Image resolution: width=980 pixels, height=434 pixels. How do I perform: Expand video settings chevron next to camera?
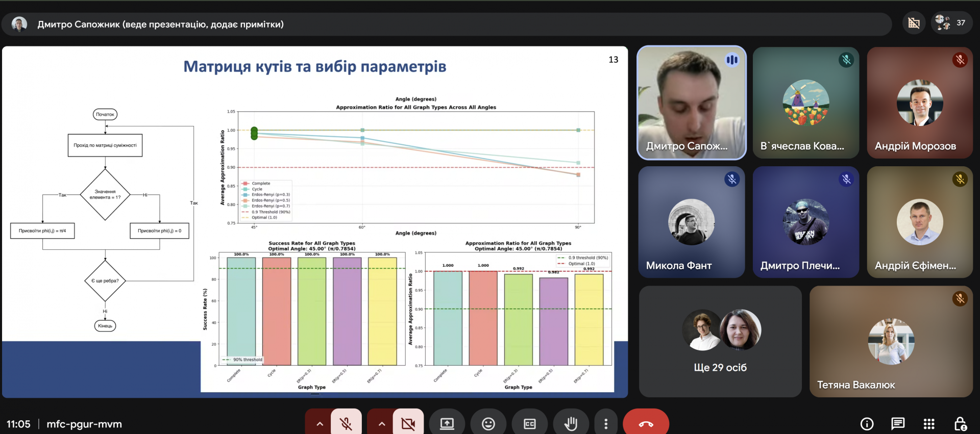[381, 424]
